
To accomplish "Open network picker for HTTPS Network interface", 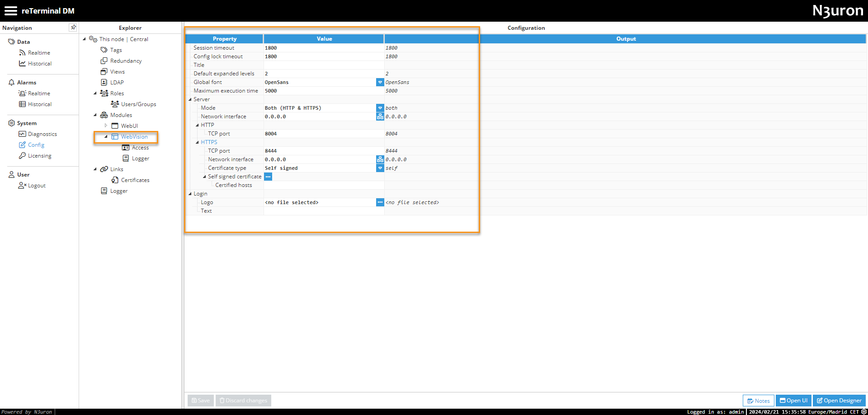I will point(380,159).
